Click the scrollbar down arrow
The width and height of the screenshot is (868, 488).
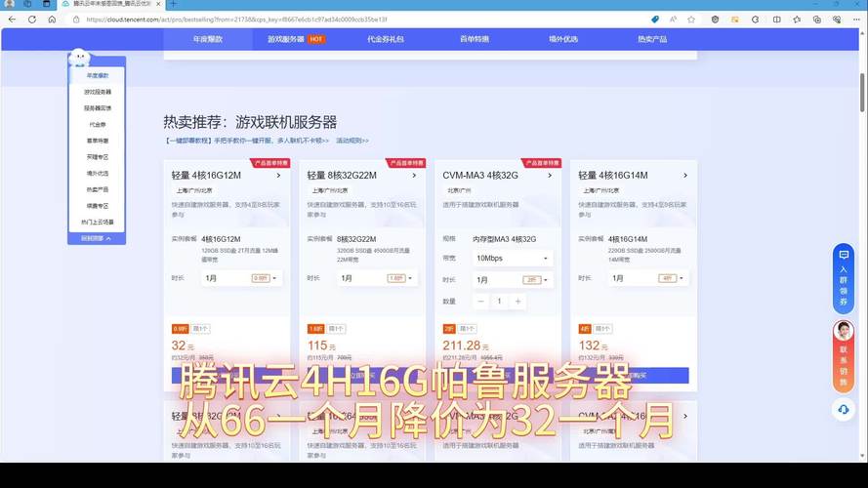[862, 457]
